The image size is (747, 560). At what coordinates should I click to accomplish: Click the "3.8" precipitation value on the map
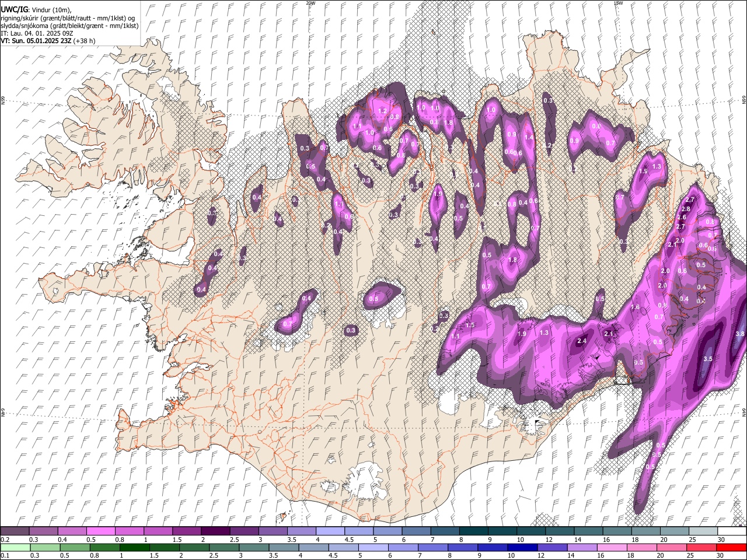(x=740, y=334)
